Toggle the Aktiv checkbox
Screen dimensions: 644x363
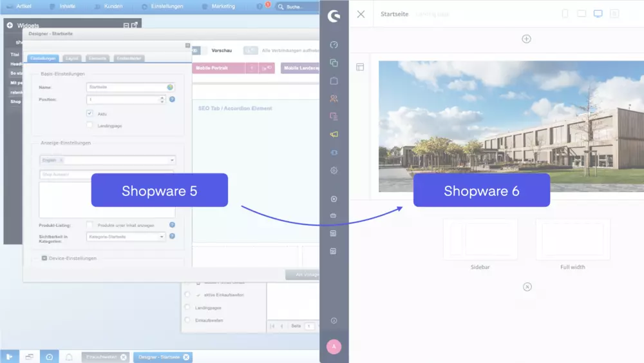click(90, 113)
